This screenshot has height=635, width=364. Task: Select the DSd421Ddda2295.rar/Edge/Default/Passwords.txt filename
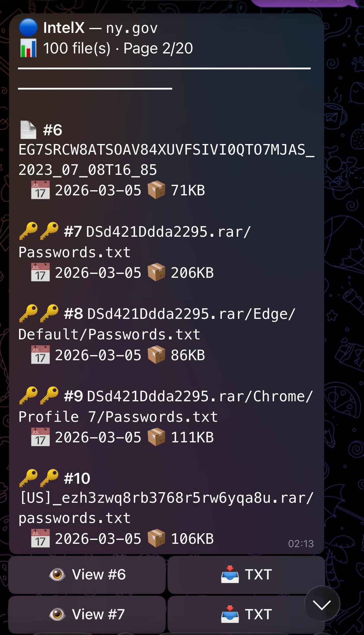tap(157, 324)
